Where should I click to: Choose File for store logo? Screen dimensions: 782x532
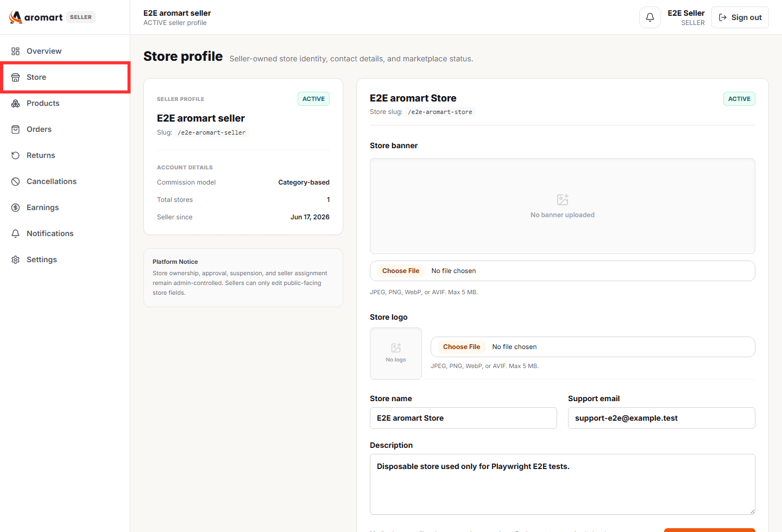click(x=462, y=347)
